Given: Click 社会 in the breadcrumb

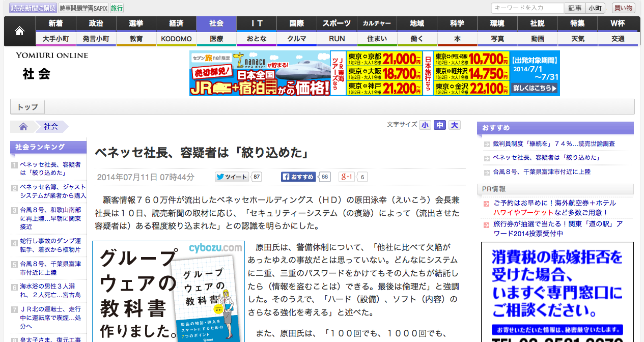Looking at the screenshot, I should [x=51, y=127].
